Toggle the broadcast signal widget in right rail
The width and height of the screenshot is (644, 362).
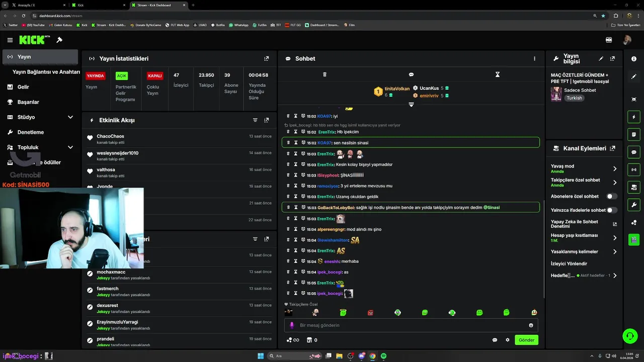click(634, 170)
